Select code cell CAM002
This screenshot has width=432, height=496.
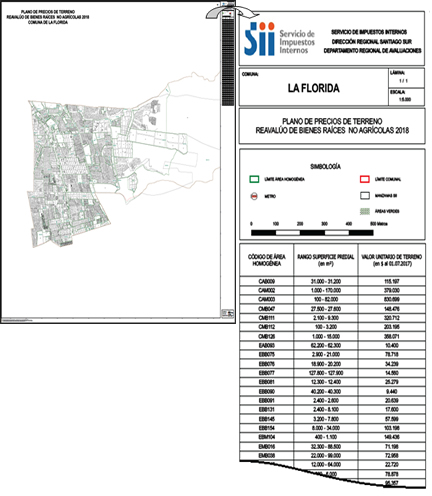click(x=267, y=290)
